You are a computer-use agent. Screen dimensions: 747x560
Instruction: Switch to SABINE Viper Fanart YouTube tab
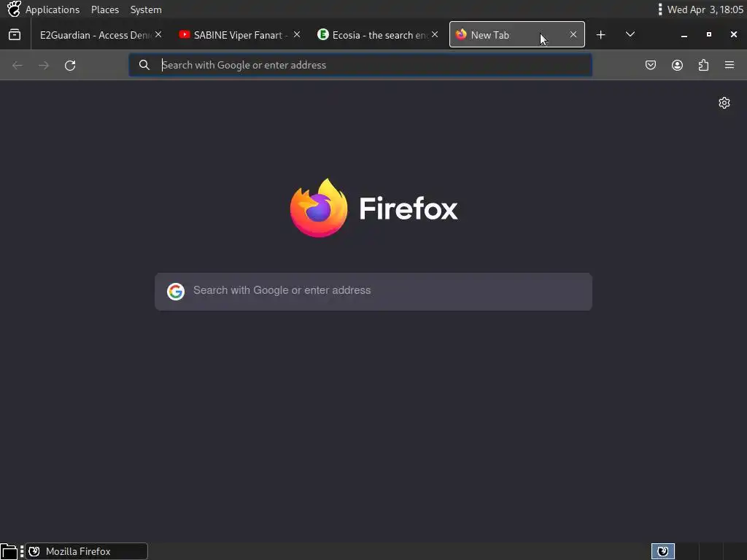tap(239, 35)
